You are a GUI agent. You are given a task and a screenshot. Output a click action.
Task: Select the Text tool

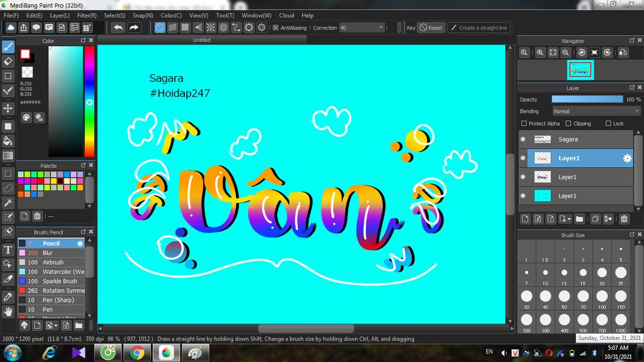8,250
